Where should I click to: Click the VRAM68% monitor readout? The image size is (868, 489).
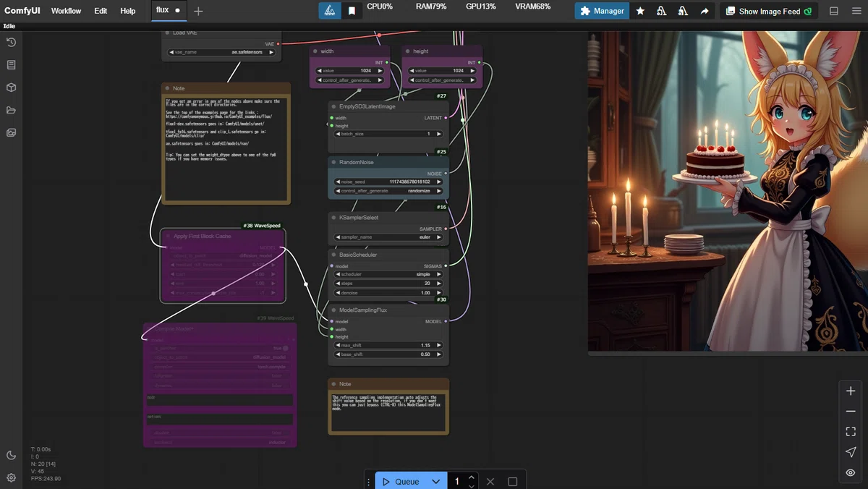(x=532, y=6)
